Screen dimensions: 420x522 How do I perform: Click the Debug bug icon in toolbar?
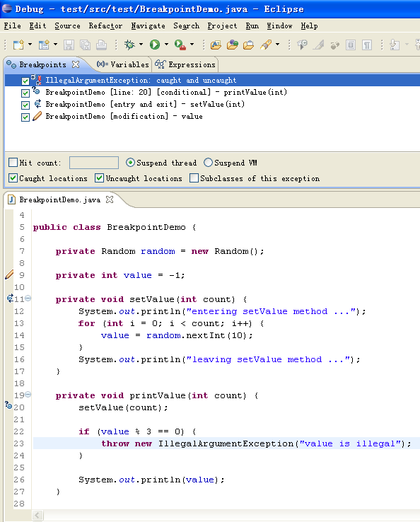tap(129, 45)
